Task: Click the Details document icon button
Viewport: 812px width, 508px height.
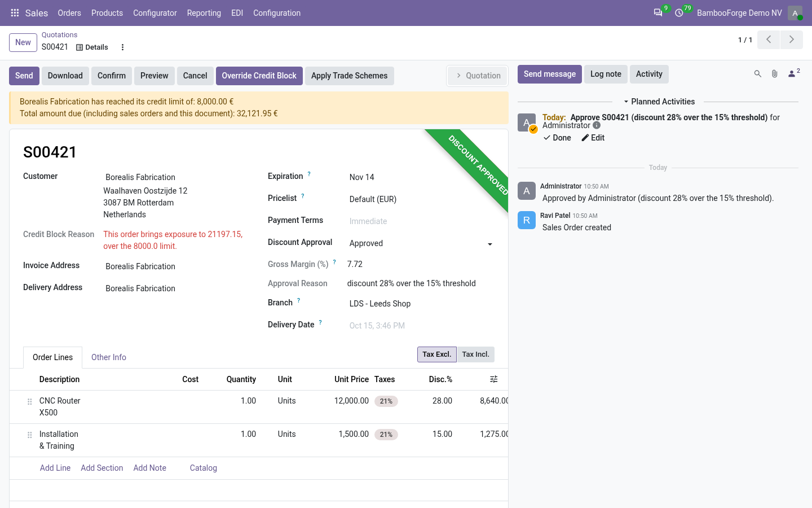Action: 92,47
